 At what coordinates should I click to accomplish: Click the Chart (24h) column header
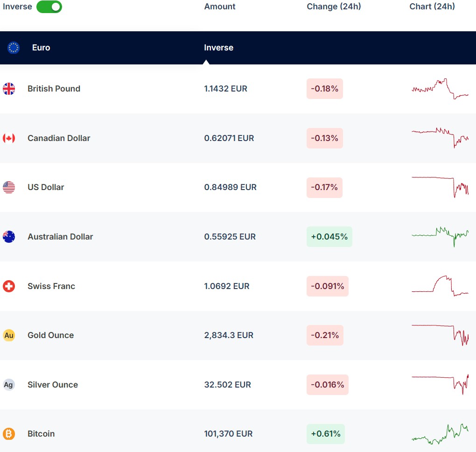(432, 7)
